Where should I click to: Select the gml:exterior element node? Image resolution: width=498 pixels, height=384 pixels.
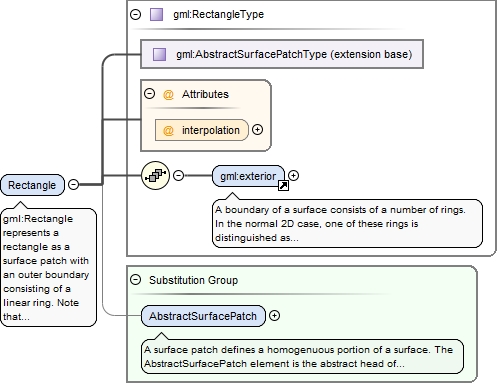coord(248,176)
